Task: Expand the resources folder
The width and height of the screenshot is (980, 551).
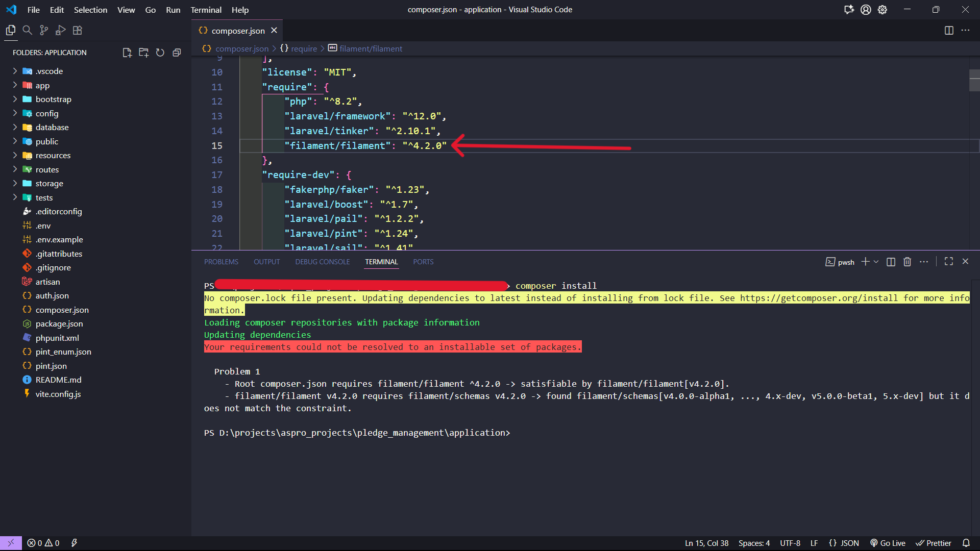Action: coord(53,156)
